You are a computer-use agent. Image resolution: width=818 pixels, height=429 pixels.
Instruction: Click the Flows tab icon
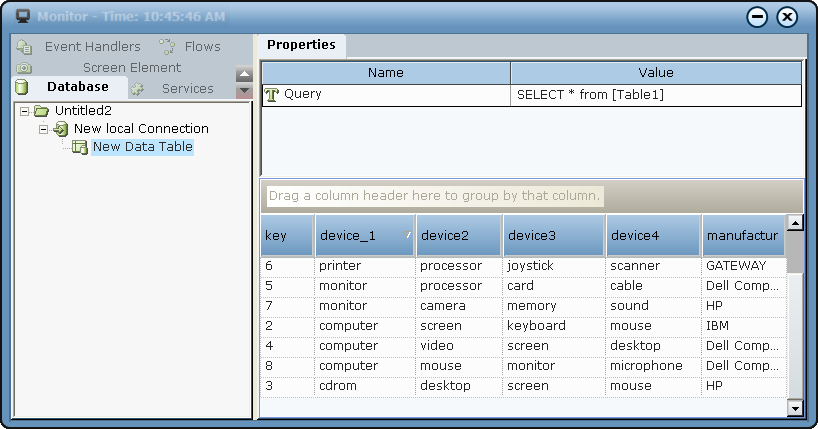pos(167,47)
